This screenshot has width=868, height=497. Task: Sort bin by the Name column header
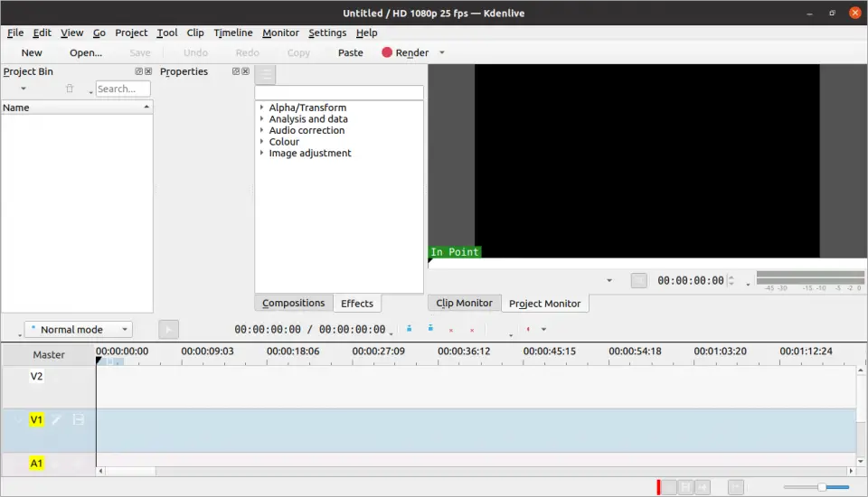click(76, 108)
